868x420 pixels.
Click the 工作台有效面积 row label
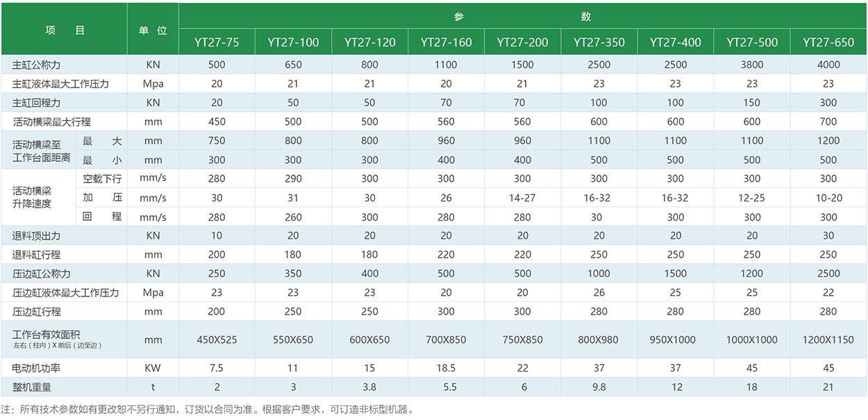point(47,335)
